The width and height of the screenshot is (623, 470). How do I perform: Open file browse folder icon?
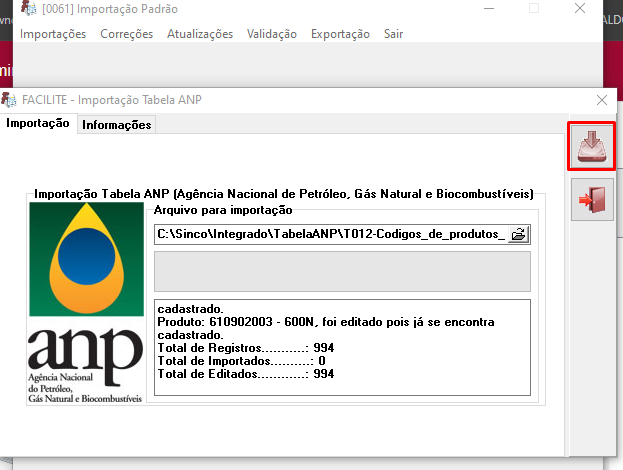pos(519,234)
